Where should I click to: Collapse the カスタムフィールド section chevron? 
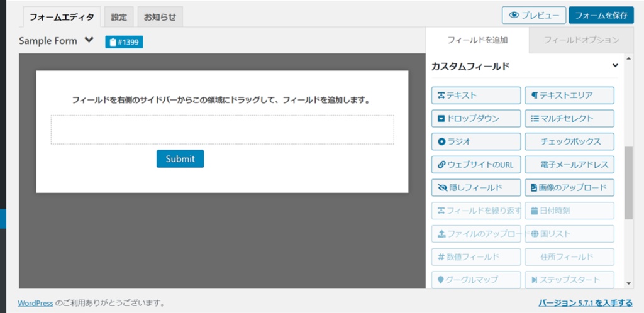pyautogui.click(x=615, y=65)
